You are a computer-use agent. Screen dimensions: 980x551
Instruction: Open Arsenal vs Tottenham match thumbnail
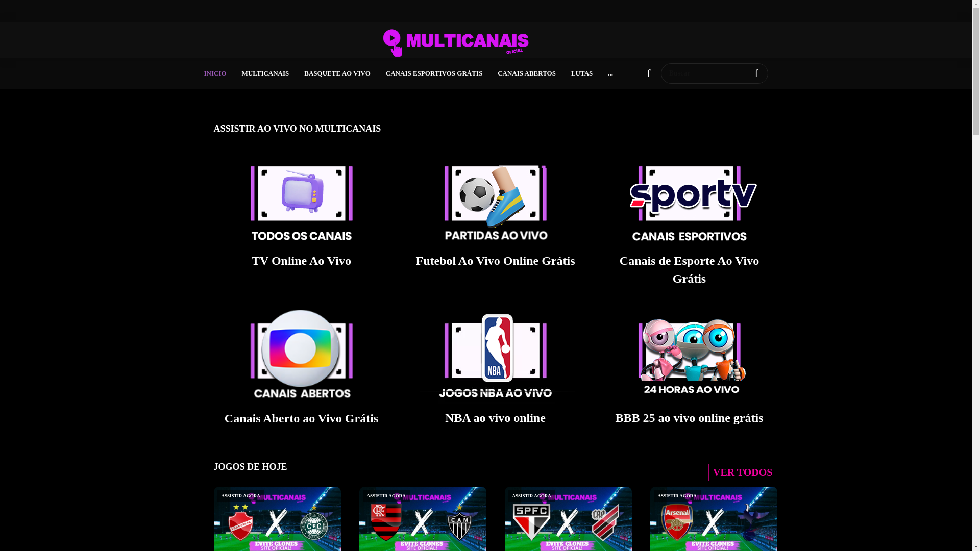point(714,519)
